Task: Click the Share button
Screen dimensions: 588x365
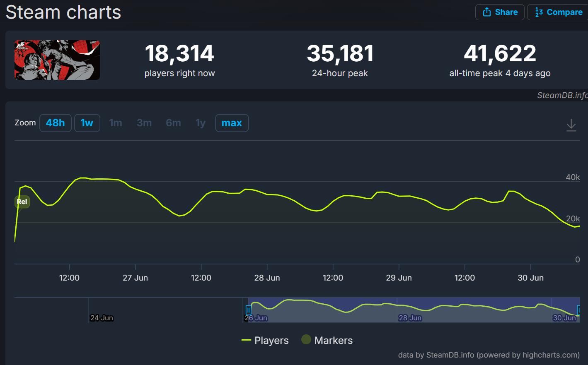Action: pyautogui.click(x=500, y=12)
